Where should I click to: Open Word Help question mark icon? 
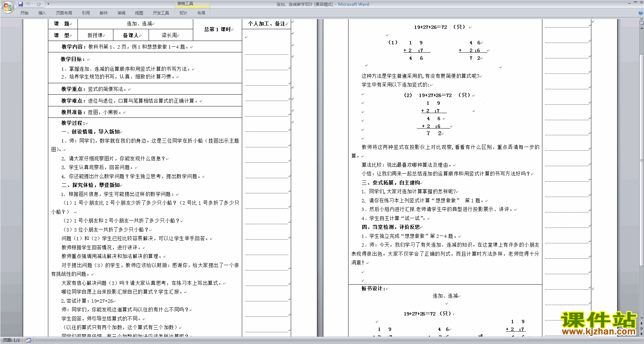coord(641,13)
